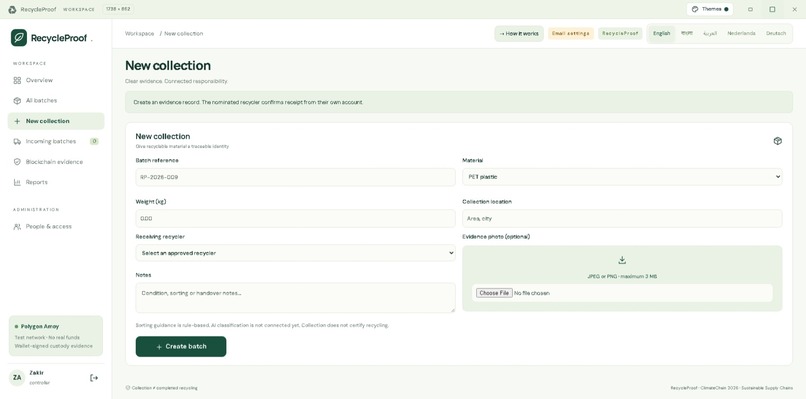Viewport: 806px width, 399px height.
Task: Click the RecycleProof leaf logo icon
Action: [19, 38]
